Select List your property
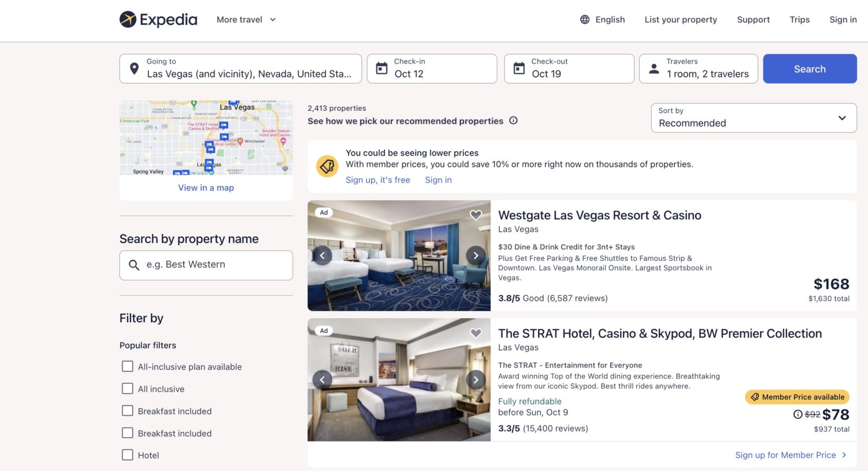 [680, 19]
